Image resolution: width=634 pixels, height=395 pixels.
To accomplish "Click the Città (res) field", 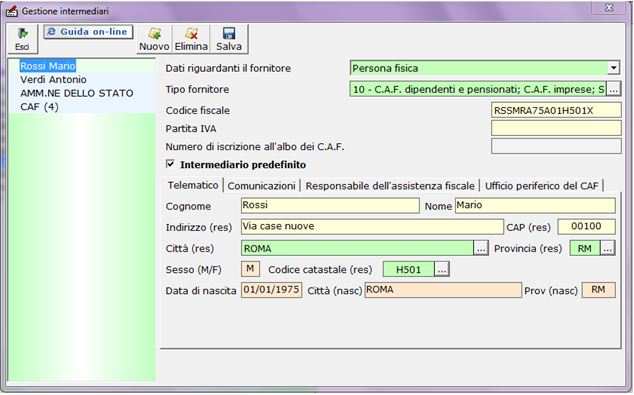I will (x=357, y=248).
